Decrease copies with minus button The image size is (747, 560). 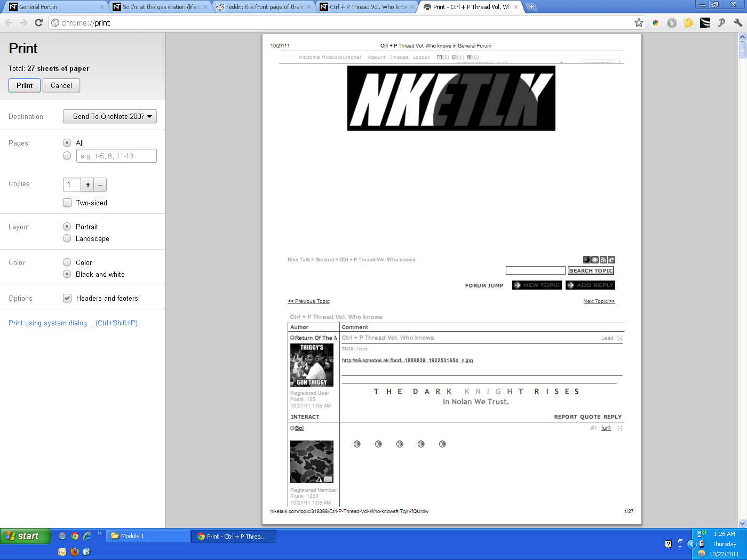pyautogui.click(x=100, y=185)
